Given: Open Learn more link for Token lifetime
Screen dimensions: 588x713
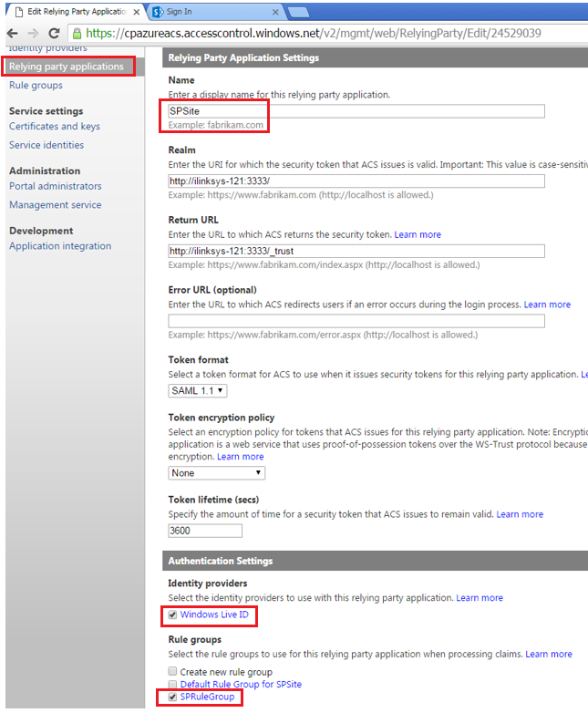Looking at the screenshot, I should pos(520,514).
